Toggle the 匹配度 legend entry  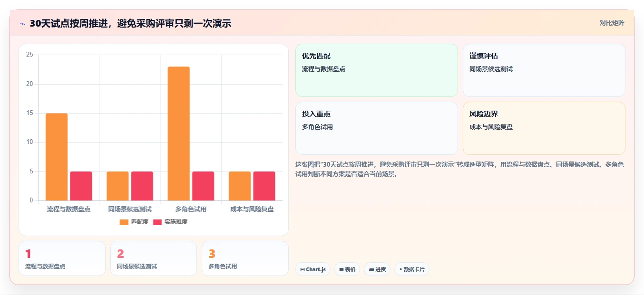pos(134,222)
